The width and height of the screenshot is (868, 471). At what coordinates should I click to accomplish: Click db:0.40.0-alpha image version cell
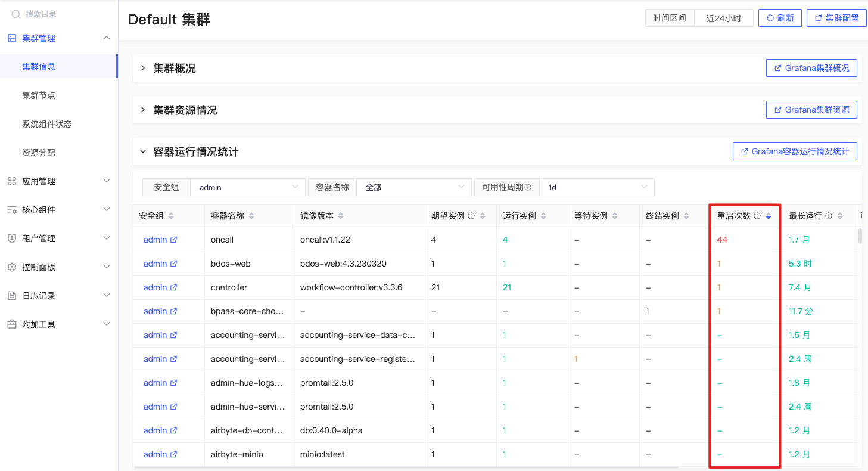(x=331, y=430)
